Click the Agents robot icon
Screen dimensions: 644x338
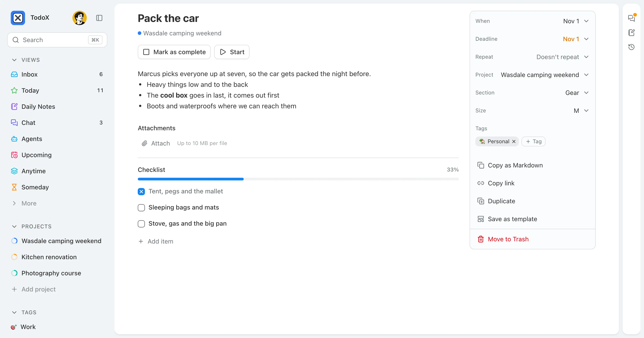point(14,139)
